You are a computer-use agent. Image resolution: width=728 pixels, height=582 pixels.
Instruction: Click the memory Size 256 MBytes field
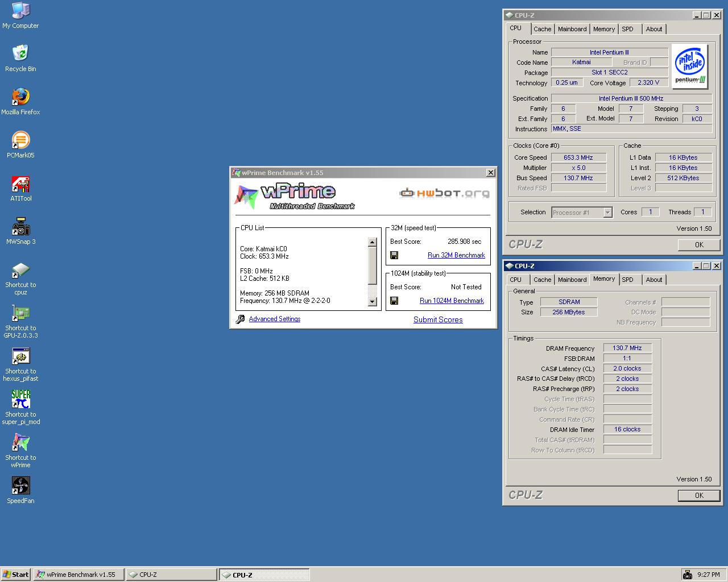(569, 312)
